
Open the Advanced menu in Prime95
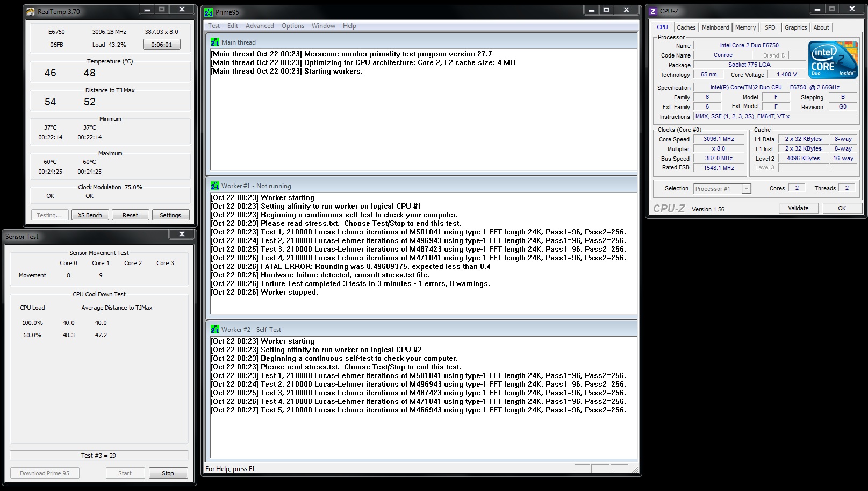[x=260, y=26]
